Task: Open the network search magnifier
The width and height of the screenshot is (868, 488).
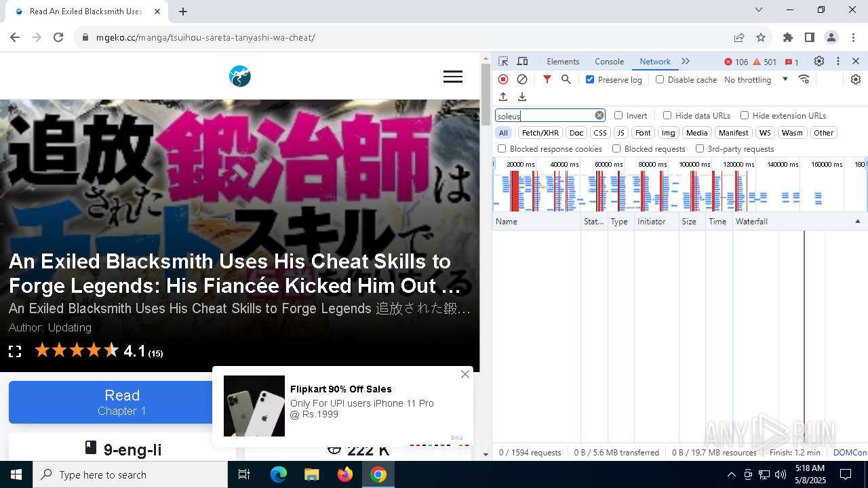Action: 566,79
